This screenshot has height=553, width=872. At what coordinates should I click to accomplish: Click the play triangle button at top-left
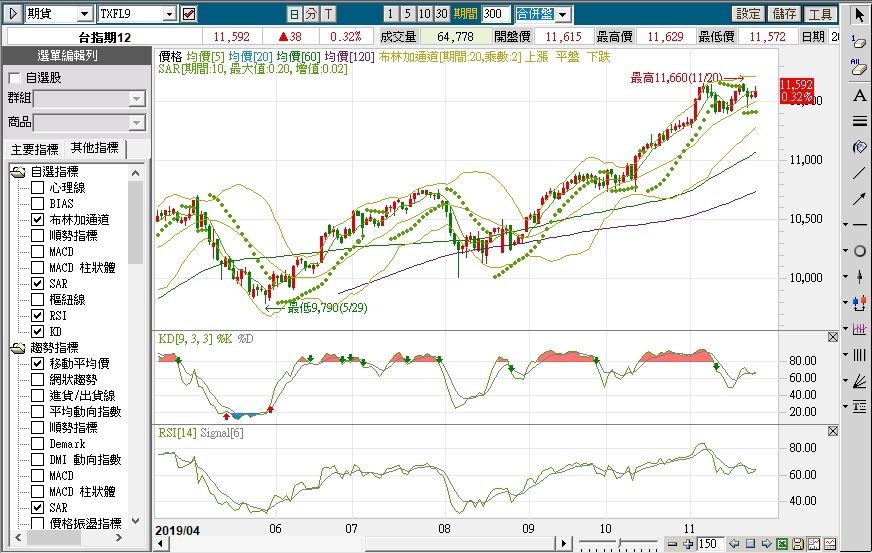(x=13, y=14)
